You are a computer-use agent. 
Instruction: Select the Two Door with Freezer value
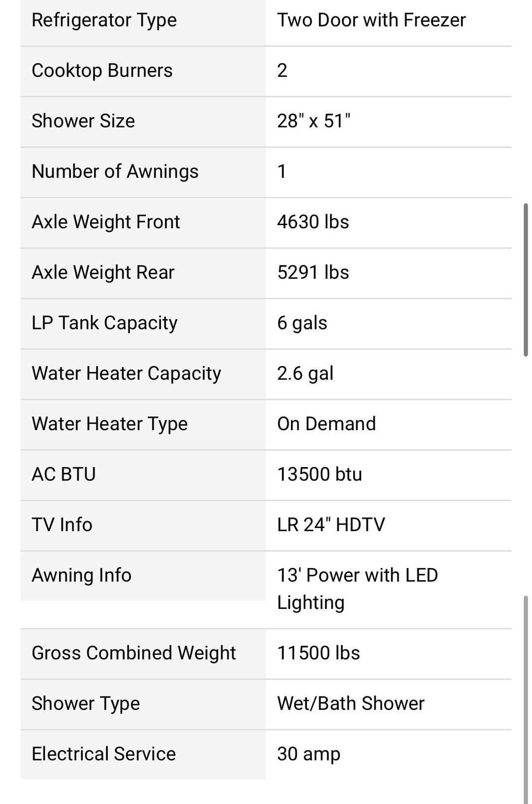371,20
